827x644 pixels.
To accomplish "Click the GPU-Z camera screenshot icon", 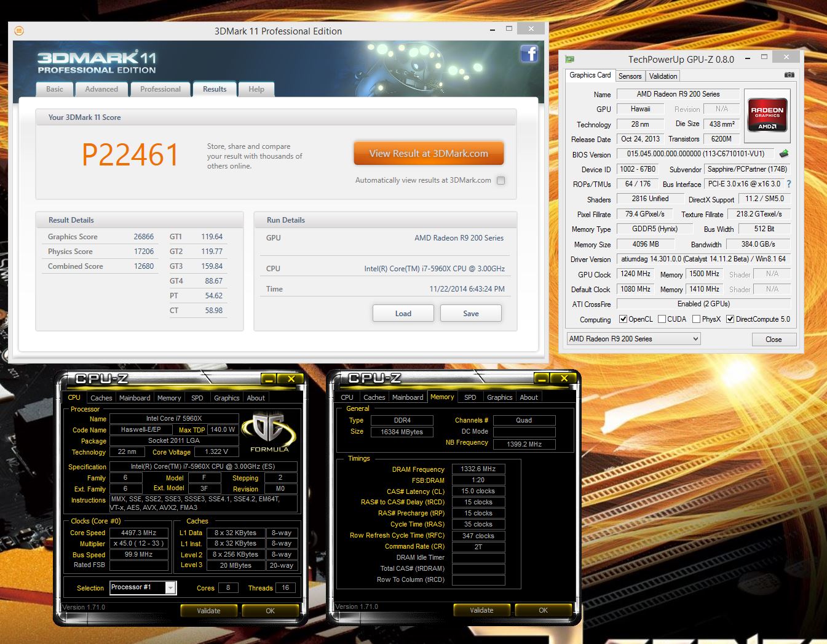I will pos(789,75).
